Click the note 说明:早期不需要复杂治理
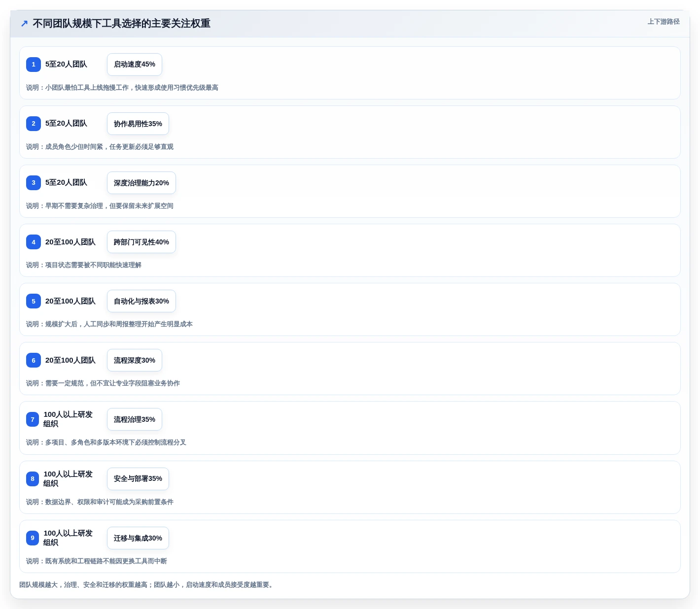The image size is (700, 609). [x=100, y=206]
